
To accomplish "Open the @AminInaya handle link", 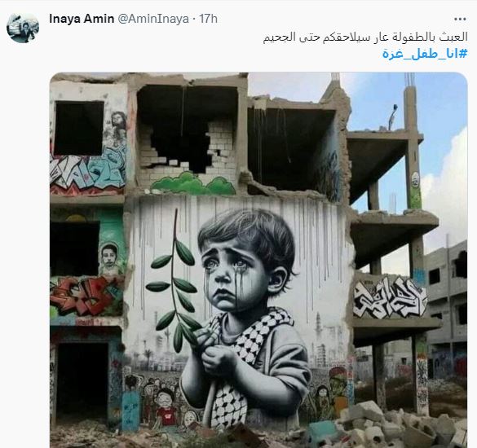I will 153,19.
